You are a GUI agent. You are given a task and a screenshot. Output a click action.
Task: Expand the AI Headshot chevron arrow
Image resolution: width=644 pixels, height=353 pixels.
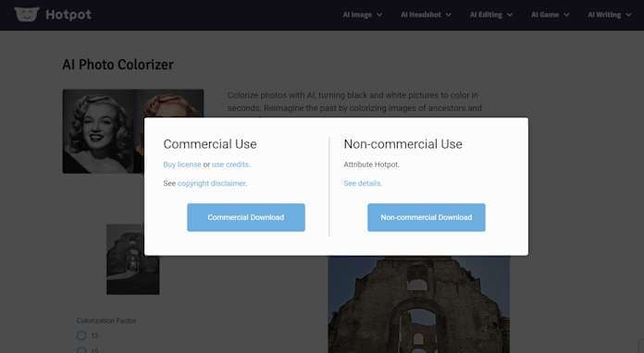(448, 15)
